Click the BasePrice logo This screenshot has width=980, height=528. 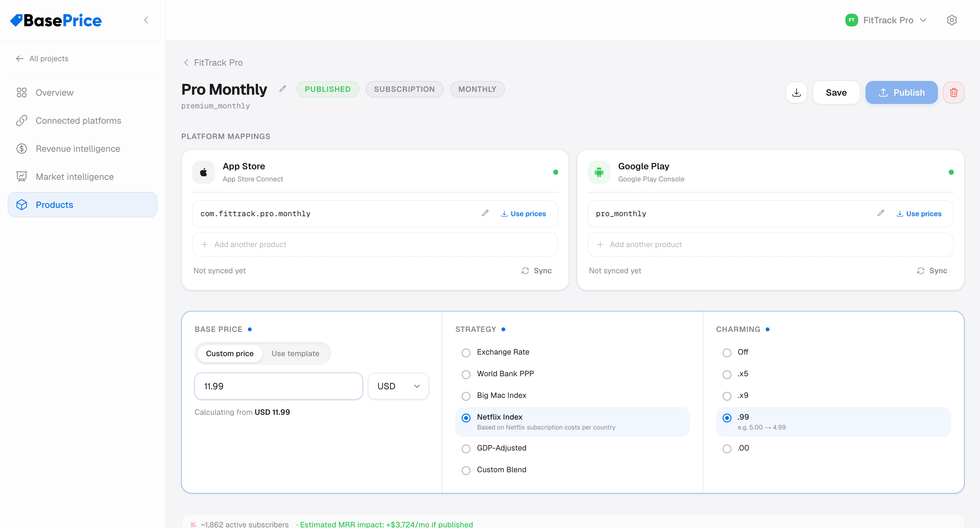tap(56, 20)
